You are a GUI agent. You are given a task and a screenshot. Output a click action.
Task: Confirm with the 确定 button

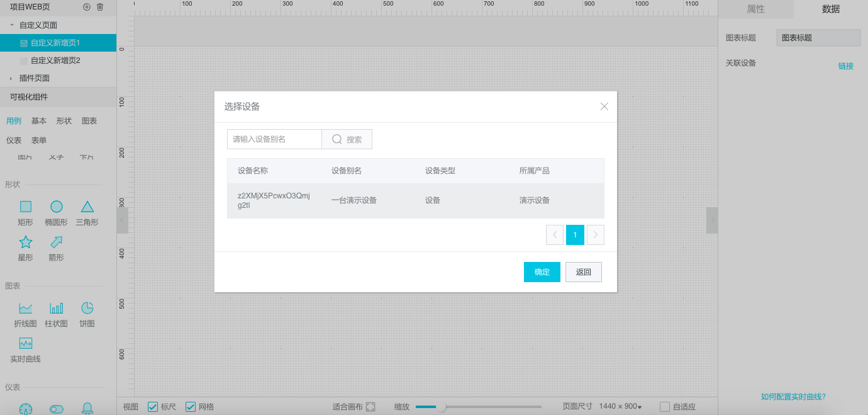point(542,272)
